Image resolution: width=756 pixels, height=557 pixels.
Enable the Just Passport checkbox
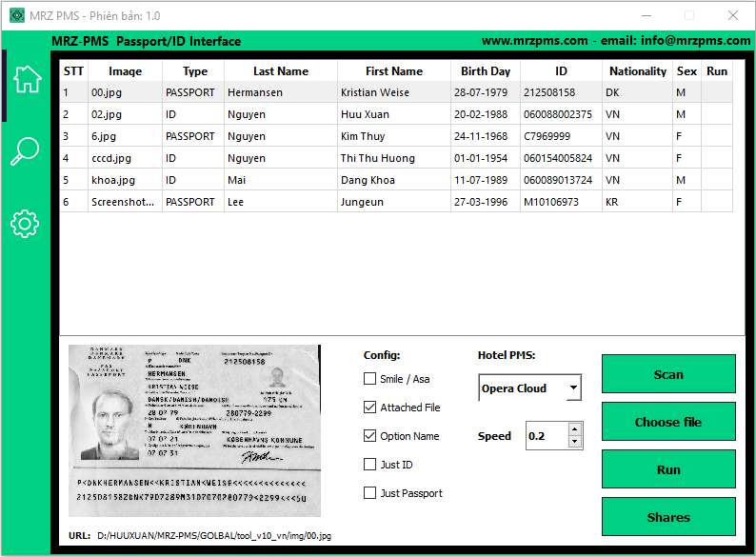click(370, 493)
